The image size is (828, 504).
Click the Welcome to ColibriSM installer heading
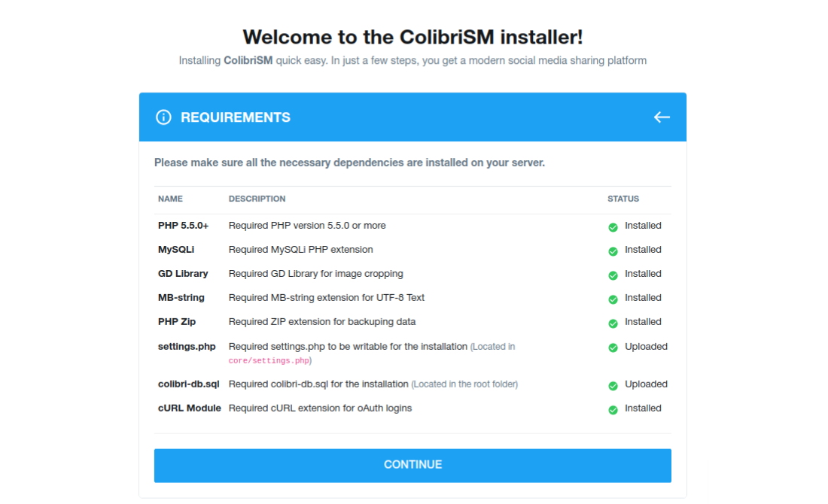tap(412, 37)
